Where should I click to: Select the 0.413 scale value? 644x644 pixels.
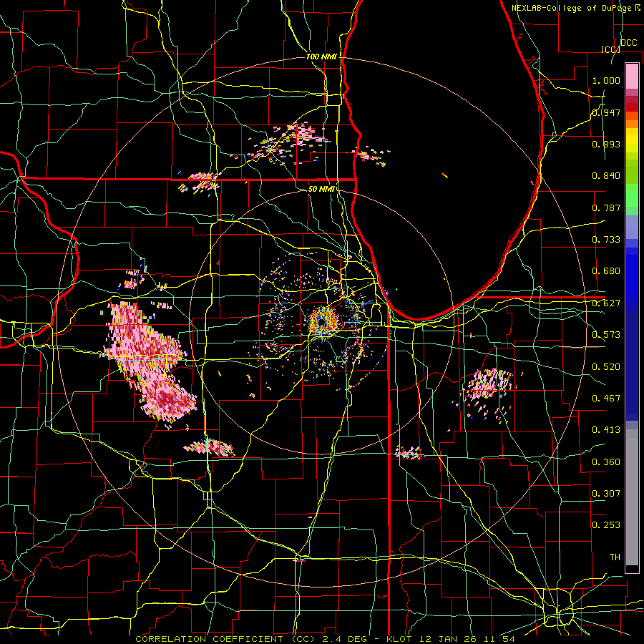606,430
